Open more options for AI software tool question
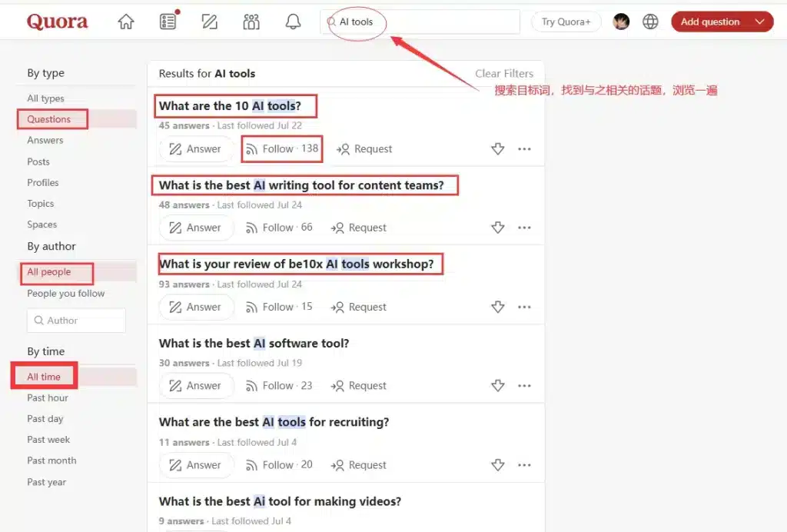This screenshot has height=532, width=787. [524, 386]
